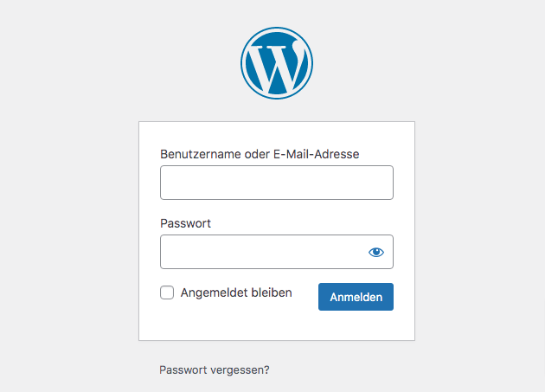Select the circular W icon above form
The image size is (545, 392).
277,63
